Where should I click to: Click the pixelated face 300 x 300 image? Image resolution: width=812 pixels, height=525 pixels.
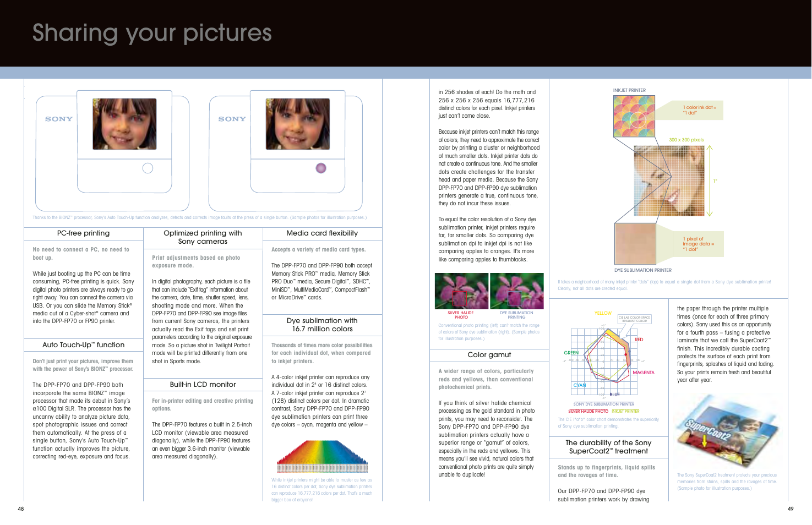669,181
